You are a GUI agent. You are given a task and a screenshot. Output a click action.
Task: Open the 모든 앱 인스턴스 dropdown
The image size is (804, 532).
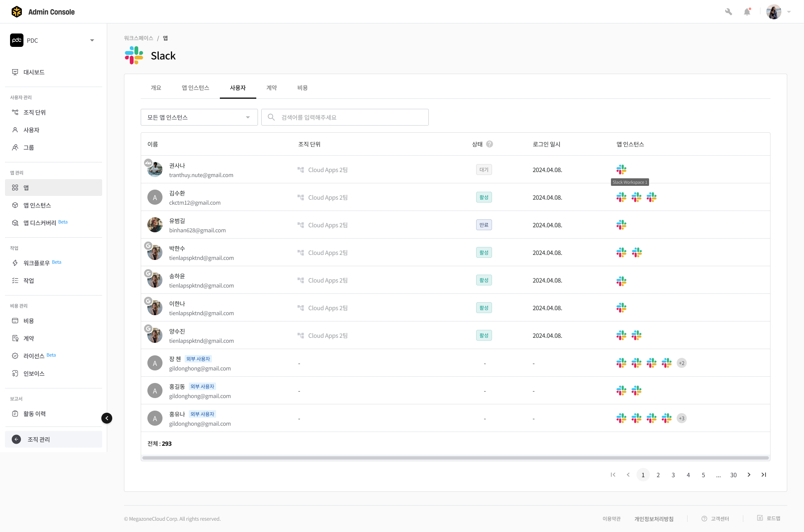pos(199,117)
